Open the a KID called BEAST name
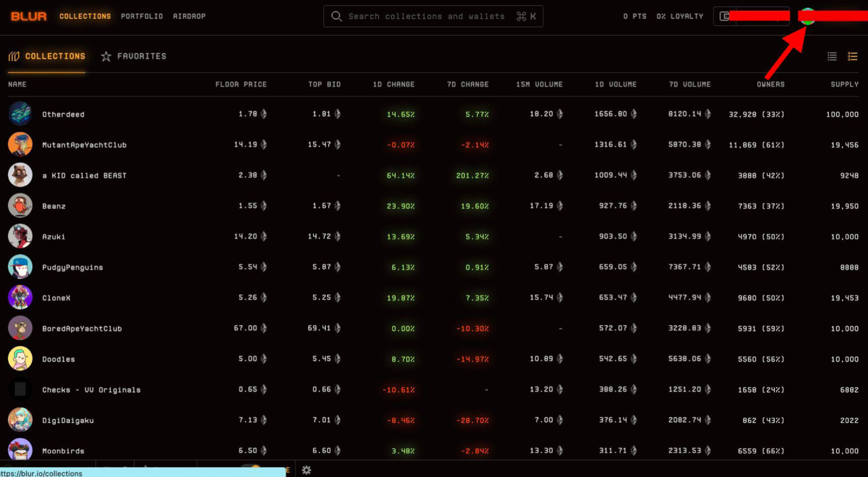868x477 pixels. tap(85, 176)
